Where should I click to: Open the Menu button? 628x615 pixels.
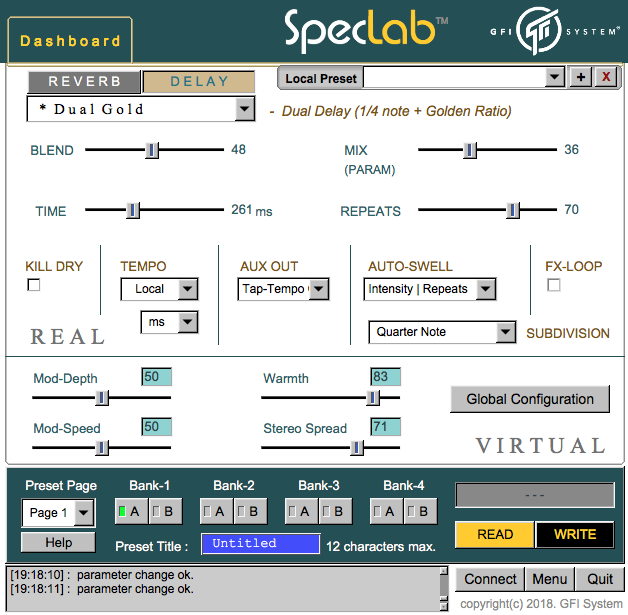click(x=550, y=579)
